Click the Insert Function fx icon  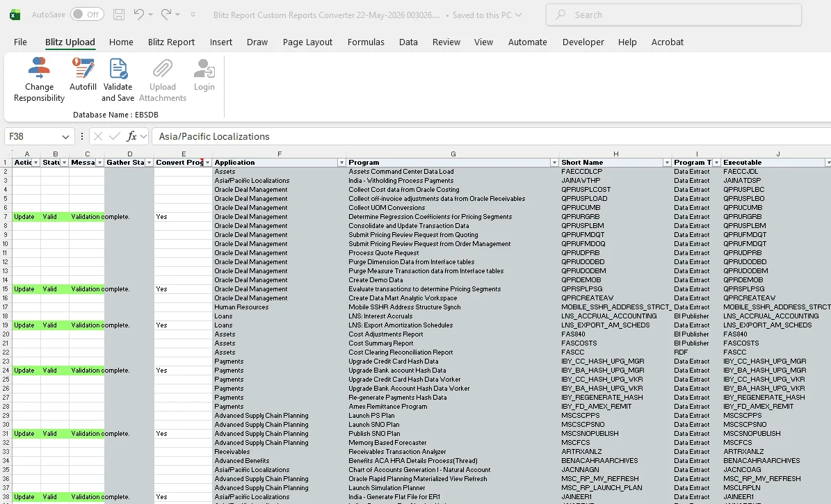point(131,136)
